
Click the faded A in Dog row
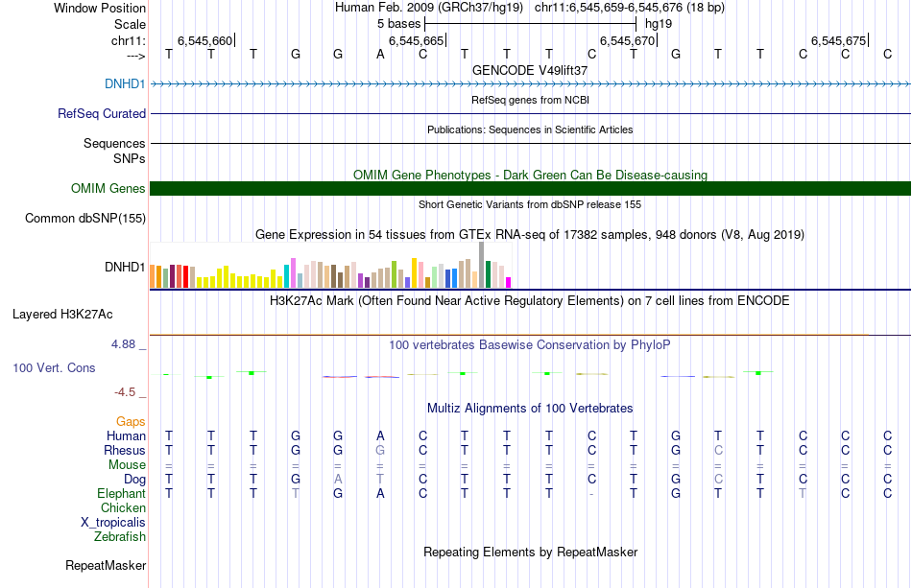pos(338,480)
